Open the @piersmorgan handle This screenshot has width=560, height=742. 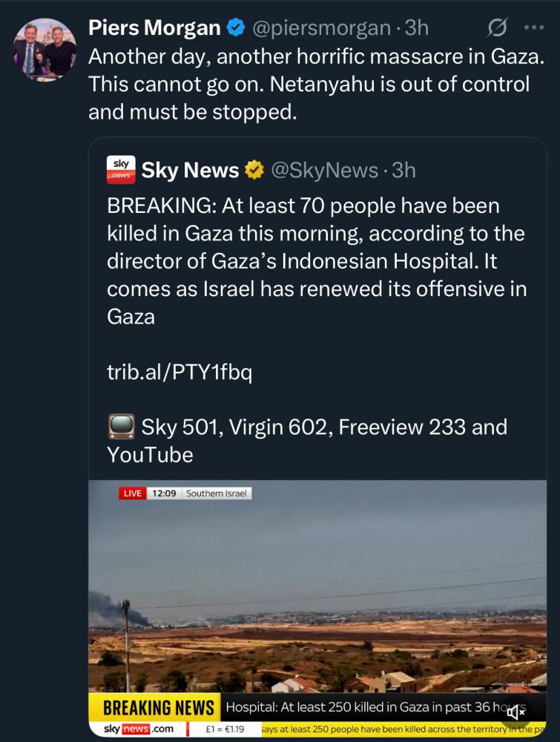tap(321, 28)
